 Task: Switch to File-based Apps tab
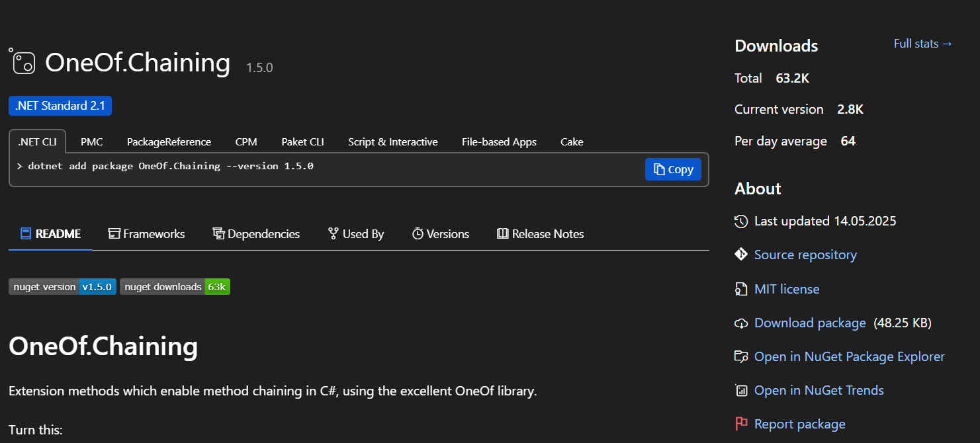(499, 141)
